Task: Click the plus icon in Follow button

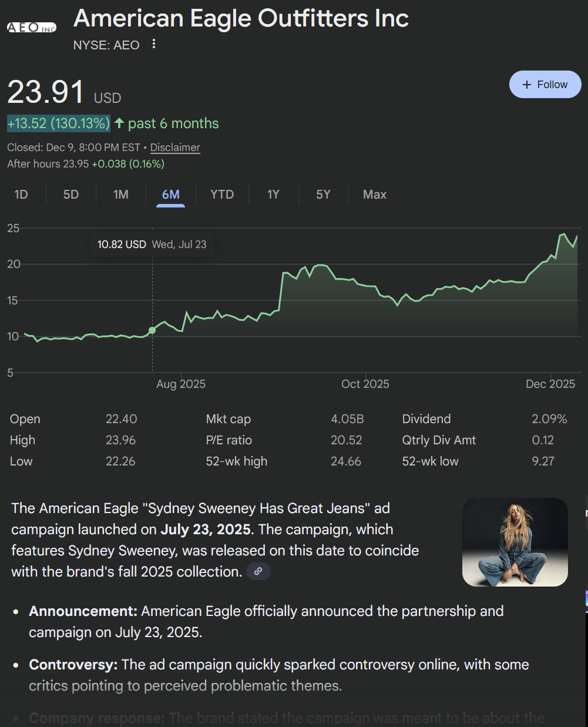Action: pos(526,85)
